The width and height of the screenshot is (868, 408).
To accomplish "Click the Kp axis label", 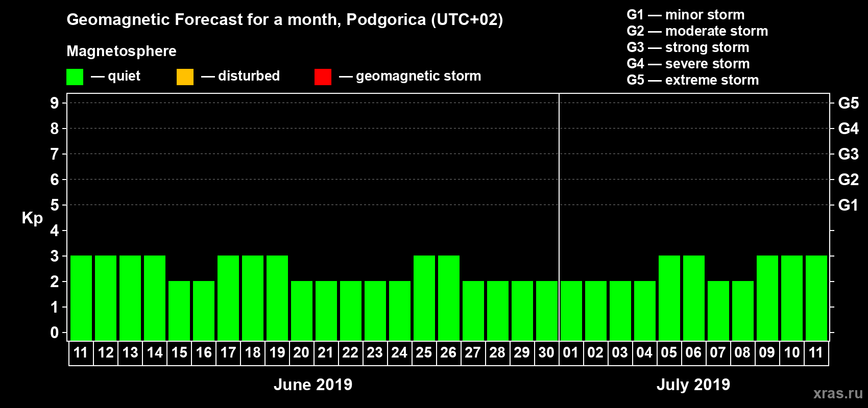I will point(32,218).
